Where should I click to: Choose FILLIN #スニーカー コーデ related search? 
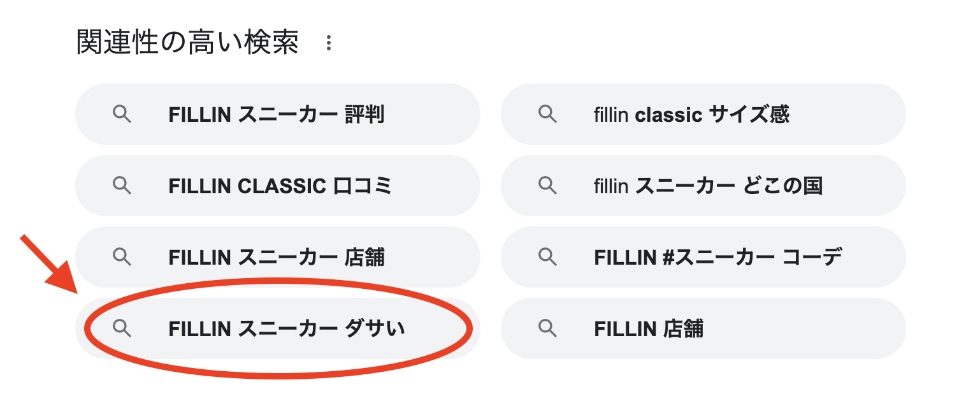(703, 257)
